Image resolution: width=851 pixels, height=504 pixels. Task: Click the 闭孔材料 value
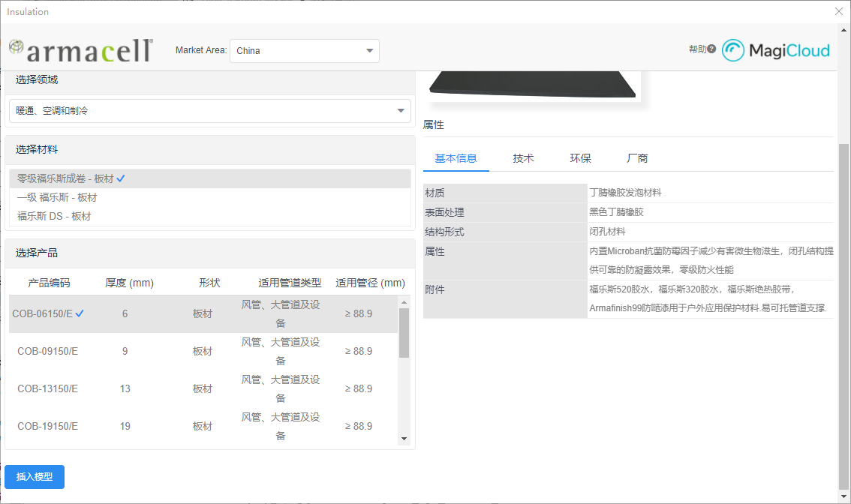point(607,232)
